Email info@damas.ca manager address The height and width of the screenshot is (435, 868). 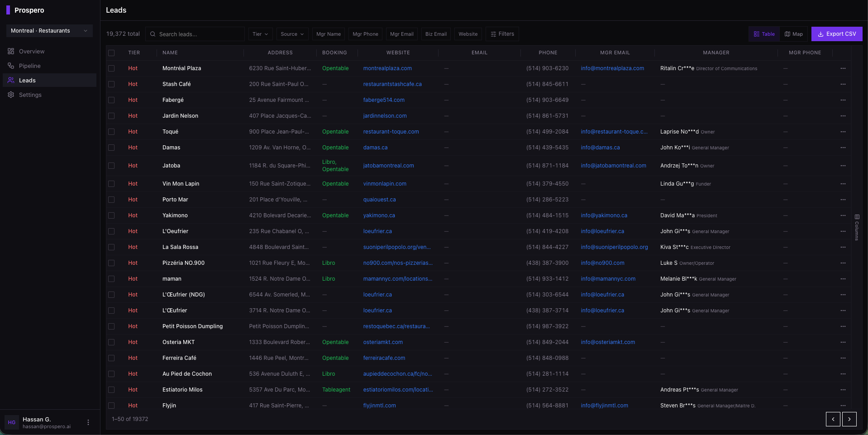click(600, 148)
